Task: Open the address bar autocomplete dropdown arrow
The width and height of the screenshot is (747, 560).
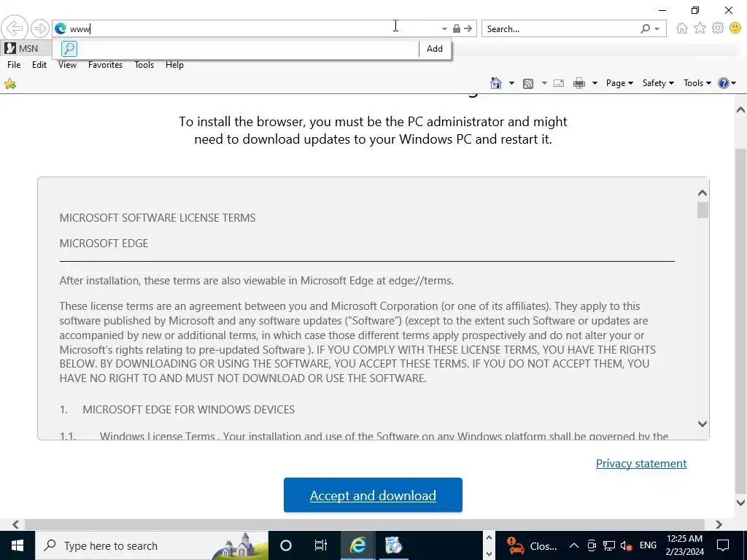Action: coord(444,29)
